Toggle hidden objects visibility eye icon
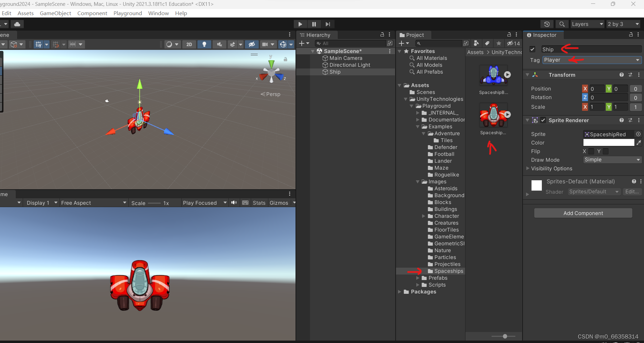The image size is (644, 343). 252,44
